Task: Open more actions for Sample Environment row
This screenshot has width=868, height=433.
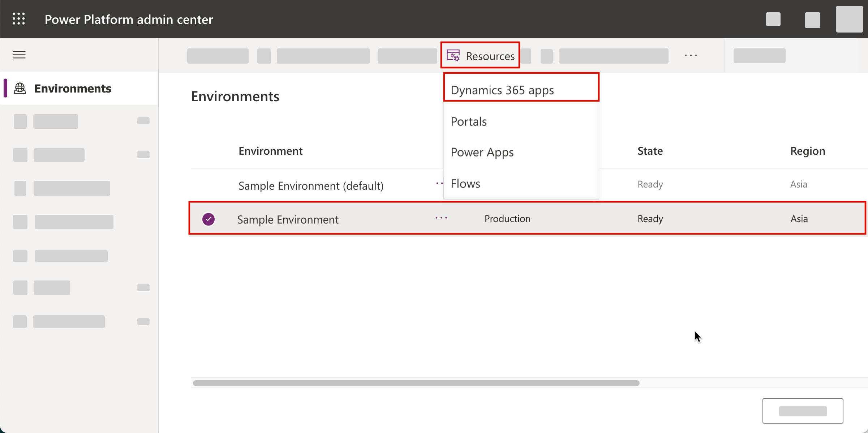Action: 441,218
